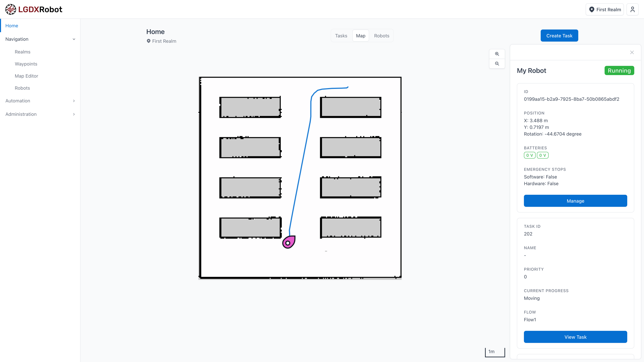Select the Map tab
This screenshot has height=362, width=644.
tap(361, 36)
